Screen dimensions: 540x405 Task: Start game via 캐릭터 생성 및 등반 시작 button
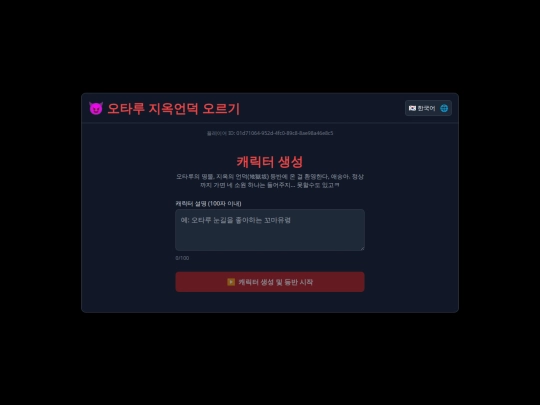[x=270, y=282]
